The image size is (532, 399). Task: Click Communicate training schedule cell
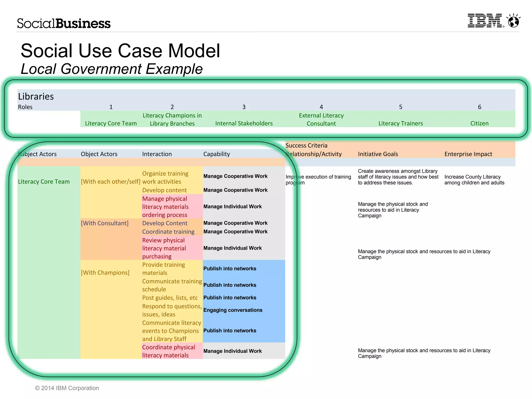[x=172, y=285]
